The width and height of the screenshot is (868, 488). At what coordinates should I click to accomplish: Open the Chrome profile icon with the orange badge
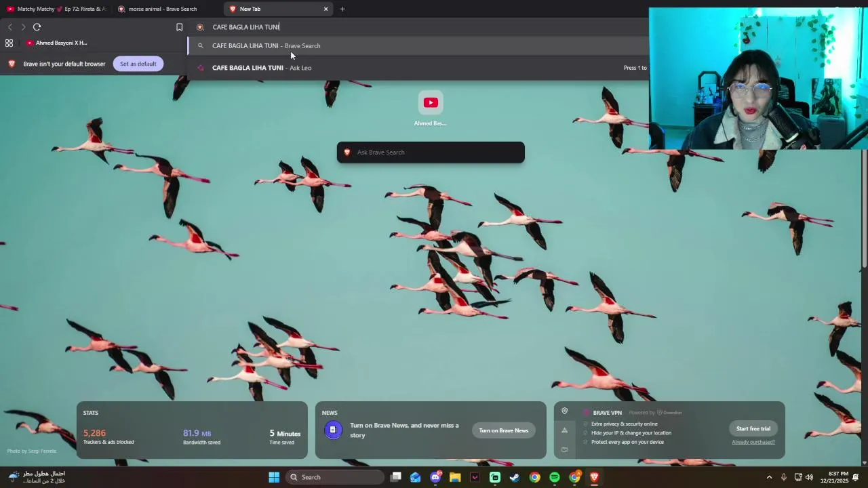click(x=574, y=477)
